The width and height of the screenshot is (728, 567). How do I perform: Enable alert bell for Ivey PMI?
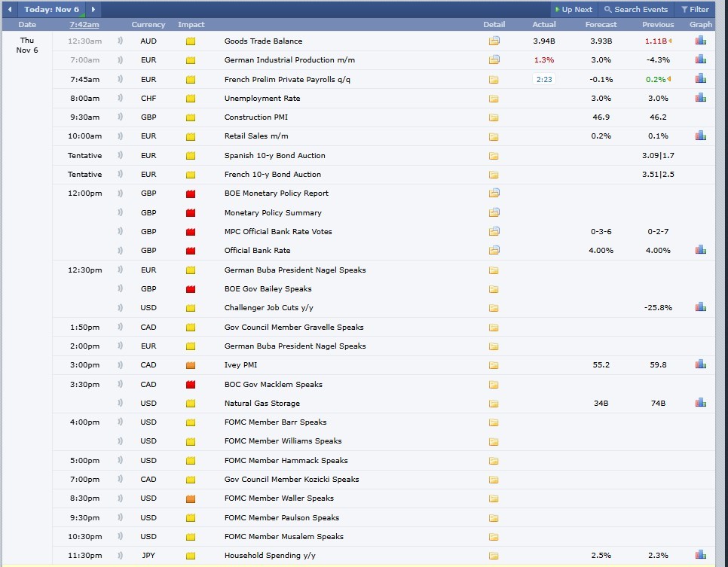121,364
